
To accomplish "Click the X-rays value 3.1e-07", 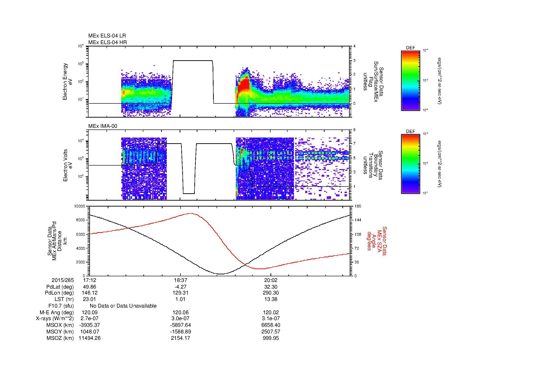I will (271, 318).
